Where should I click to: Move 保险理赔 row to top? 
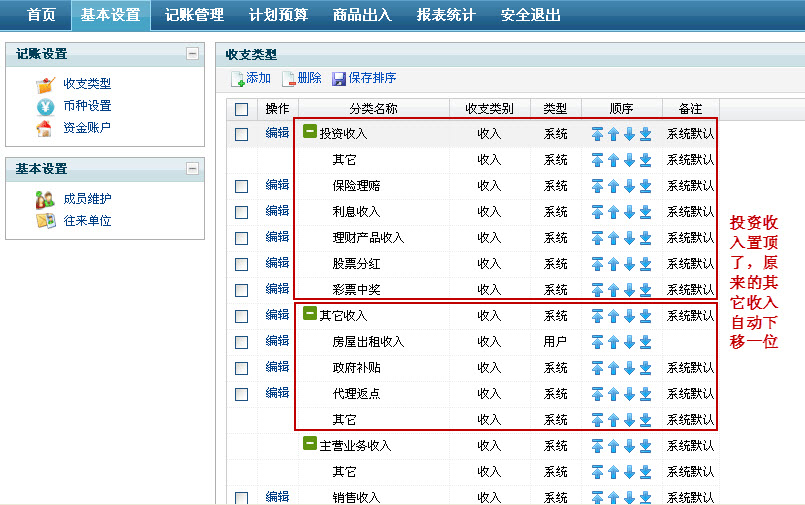tap(597, 186)
